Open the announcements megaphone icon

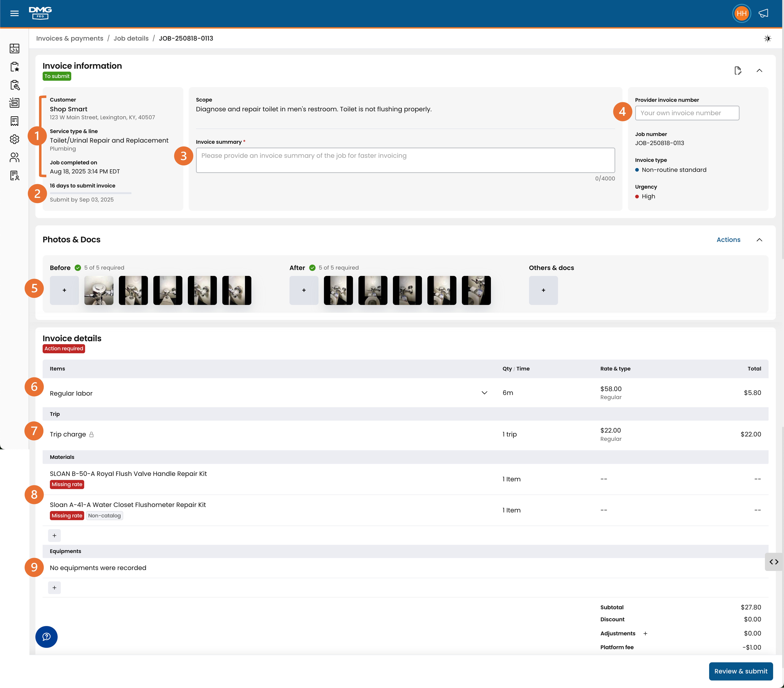(x=763, y=13)
